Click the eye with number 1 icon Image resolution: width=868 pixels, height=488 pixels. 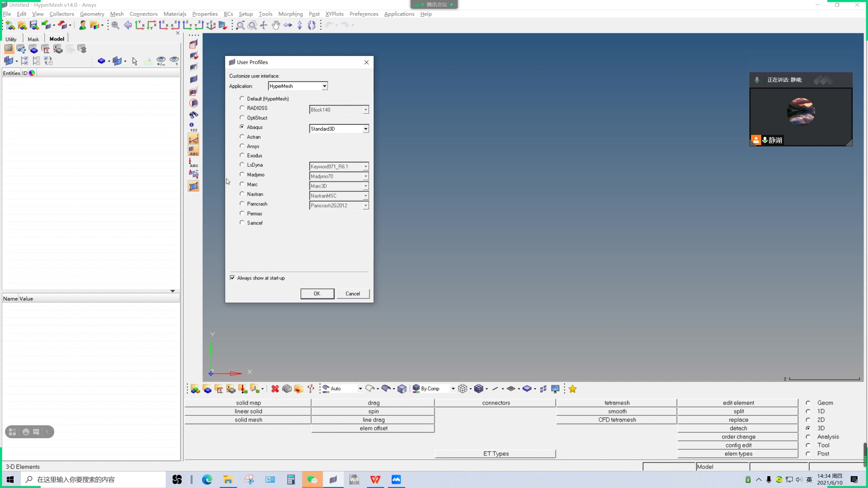[x=174, y=60]
